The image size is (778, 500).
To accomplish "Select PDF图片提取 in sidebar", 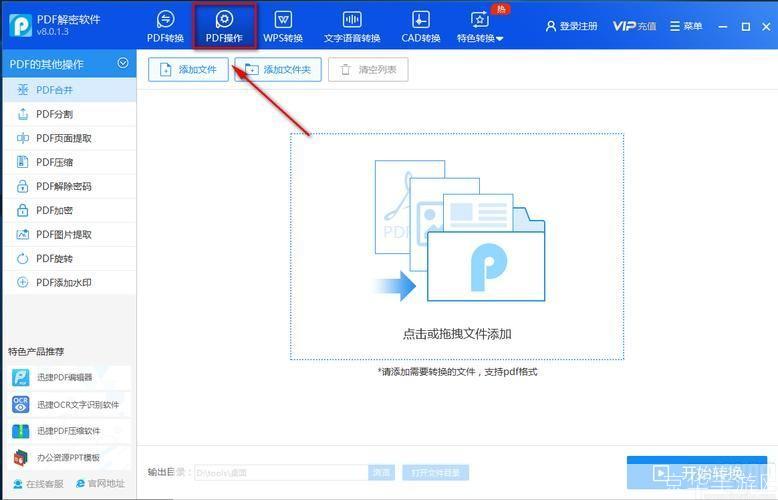I will tap(69, 234).
